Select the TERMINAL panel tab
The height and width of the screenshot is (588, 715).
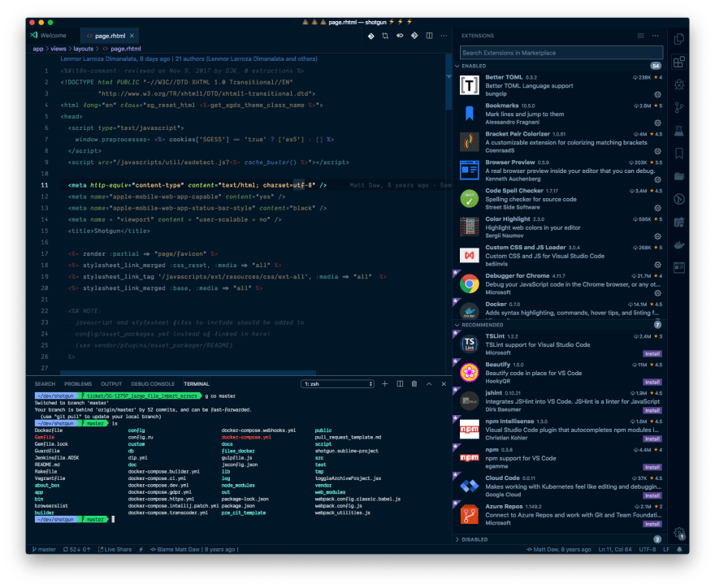(196, 384)
